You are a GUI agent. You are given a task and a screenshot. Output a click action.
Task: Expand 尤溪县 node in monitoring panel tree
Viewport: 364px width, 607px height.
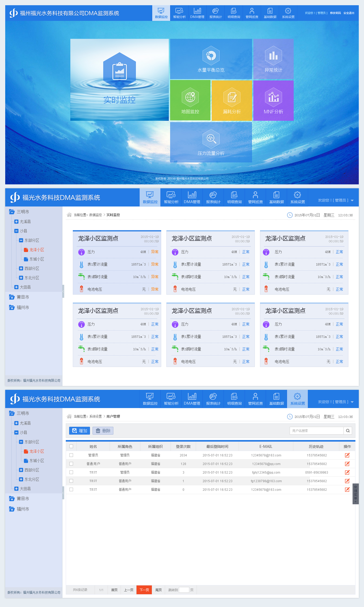(16, 222)
